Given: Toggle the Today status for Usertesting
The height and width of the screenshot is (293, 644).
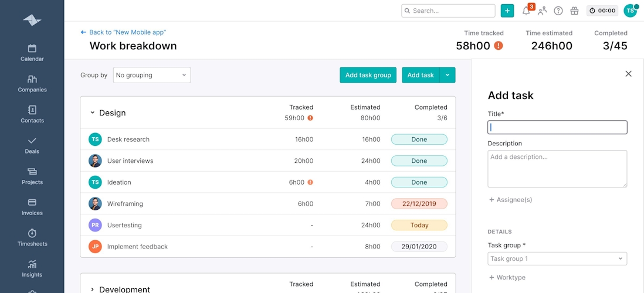Looking at the screenshot, I should (x=419, y=225).
